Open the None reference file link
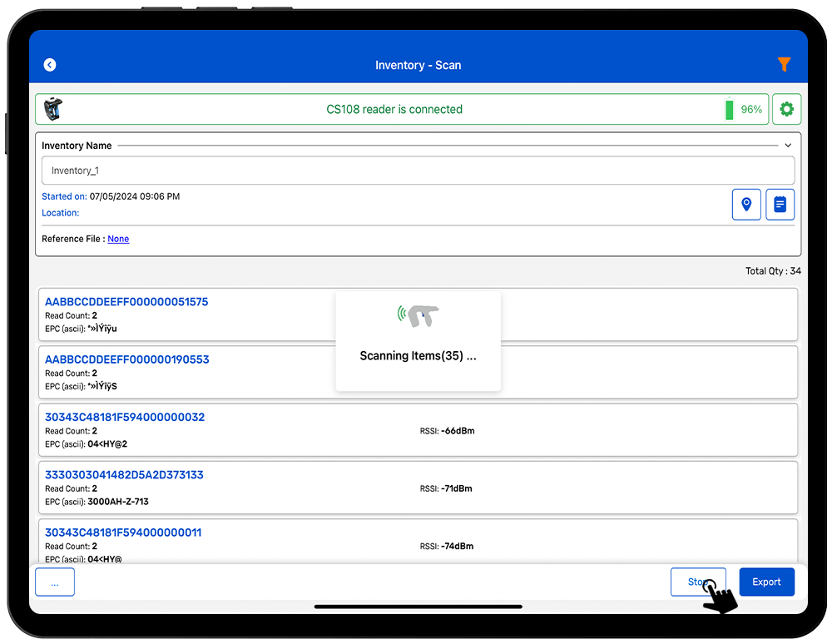 [118, 239]
